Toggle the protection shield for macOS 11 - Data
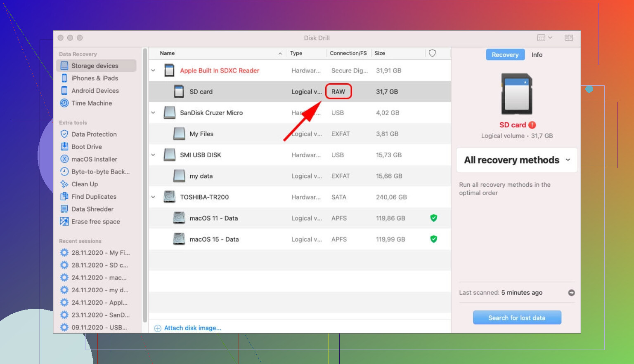This screenshot has width=634, height=364. (x=433, y=218)
